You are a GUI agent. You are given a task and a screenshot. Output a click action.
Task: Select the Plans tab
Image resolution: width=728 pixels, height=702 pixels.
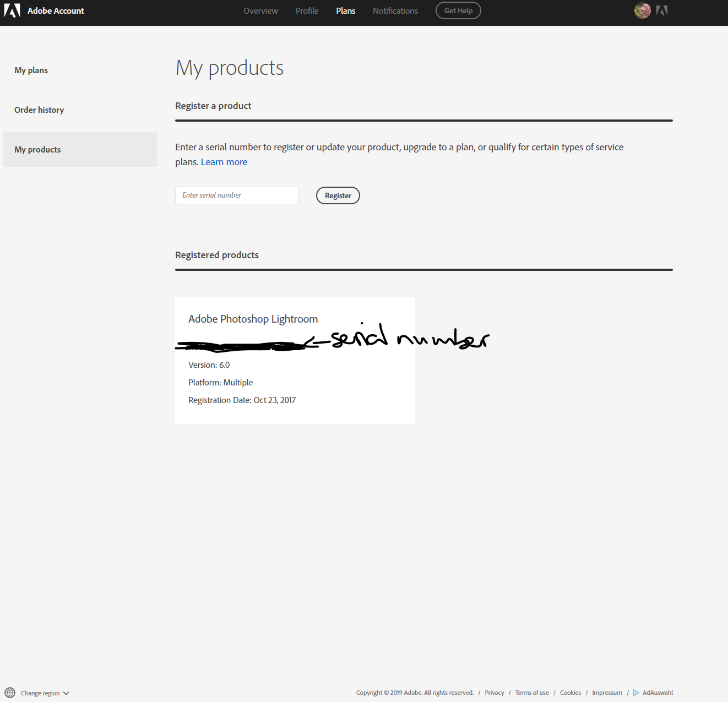pos(346,10)
